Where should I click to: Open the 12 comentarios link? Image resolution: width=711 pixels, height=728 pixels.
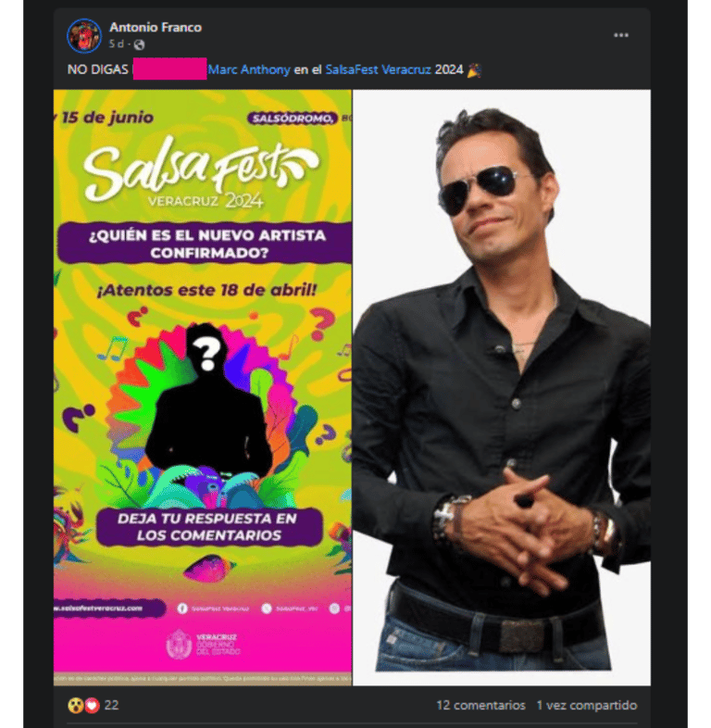coord(480,705)
